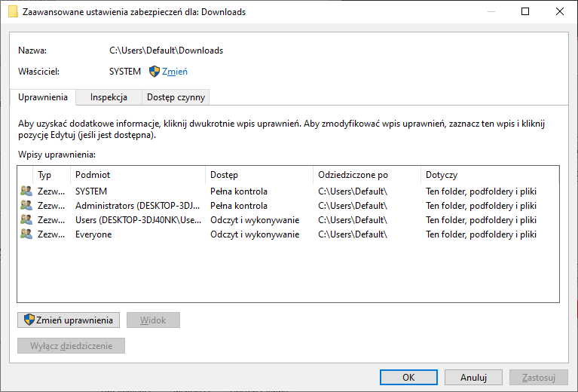Click Zezw... type cell in SYSTEM row
The image size is (578, 392).
tap(51, 191)
